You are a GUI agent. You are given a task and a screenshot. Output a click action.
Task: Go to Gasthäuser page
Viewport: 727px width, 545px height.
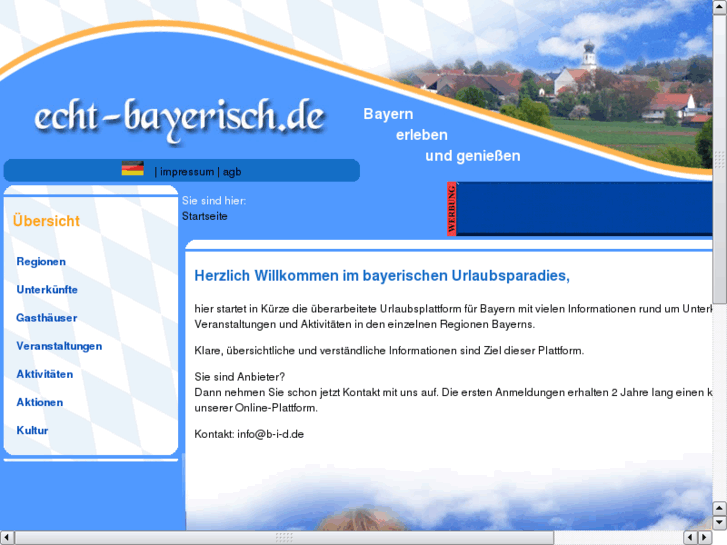tap(46, 318)
